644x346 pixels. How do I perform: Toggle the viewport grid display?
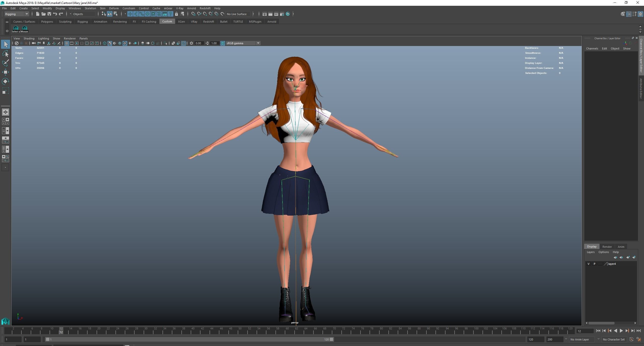tap(67, 43)
